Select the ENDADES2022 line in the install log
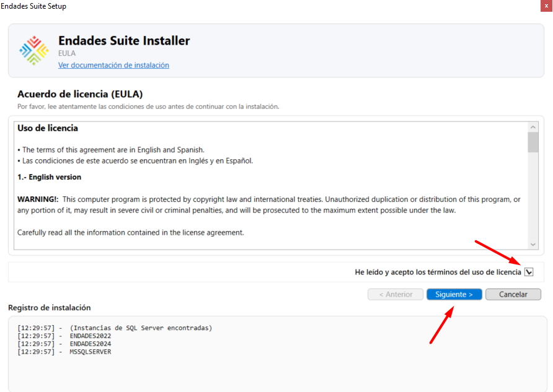Viewport: 553px width, 392px height. (x=90, y=336)
